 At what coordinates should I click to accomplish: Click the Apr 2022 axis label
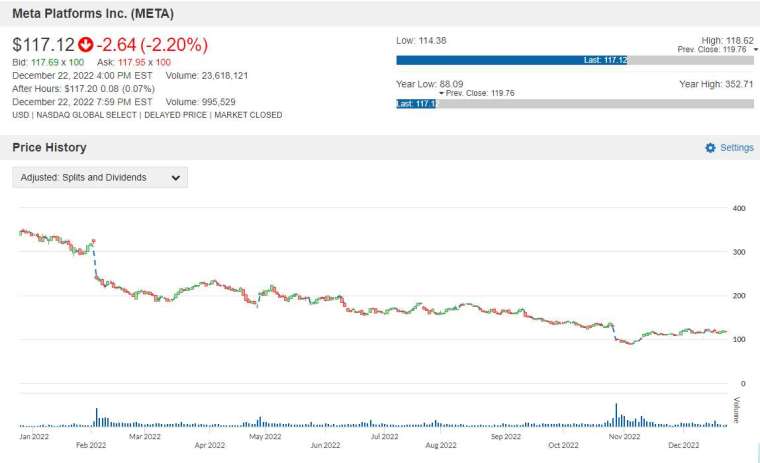(210, 445)
